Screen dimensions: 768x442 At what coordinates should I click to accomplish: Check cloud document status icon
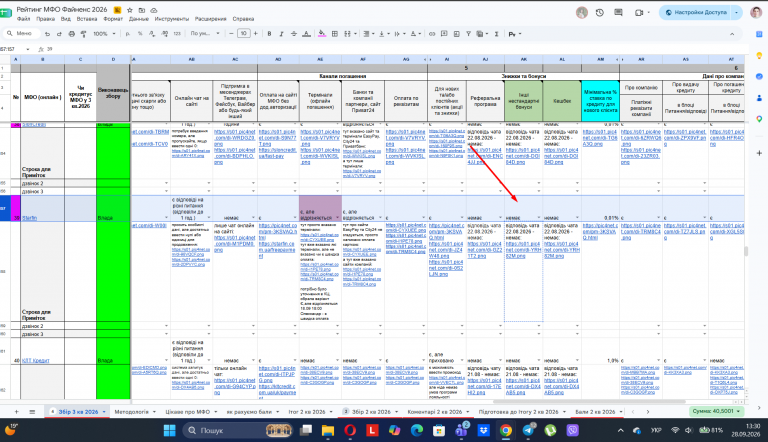click(154, 10)
